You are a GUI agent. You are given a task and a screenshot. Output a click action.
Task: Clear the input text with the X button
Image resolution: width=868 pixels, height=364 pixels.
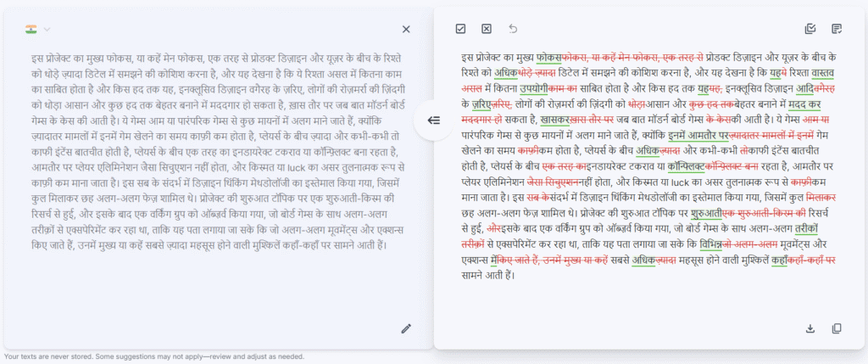click(406, 30)
